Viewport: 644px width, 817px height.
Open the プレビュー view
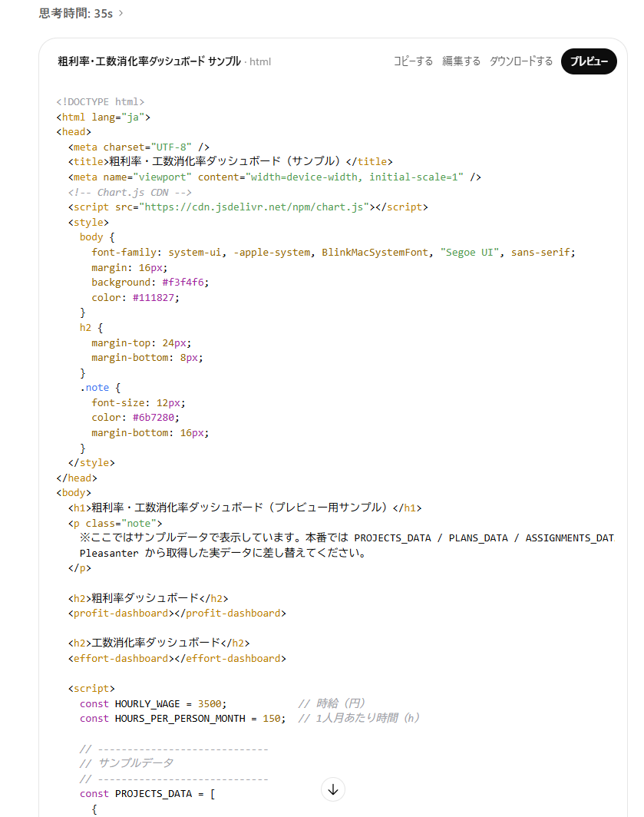589,61
